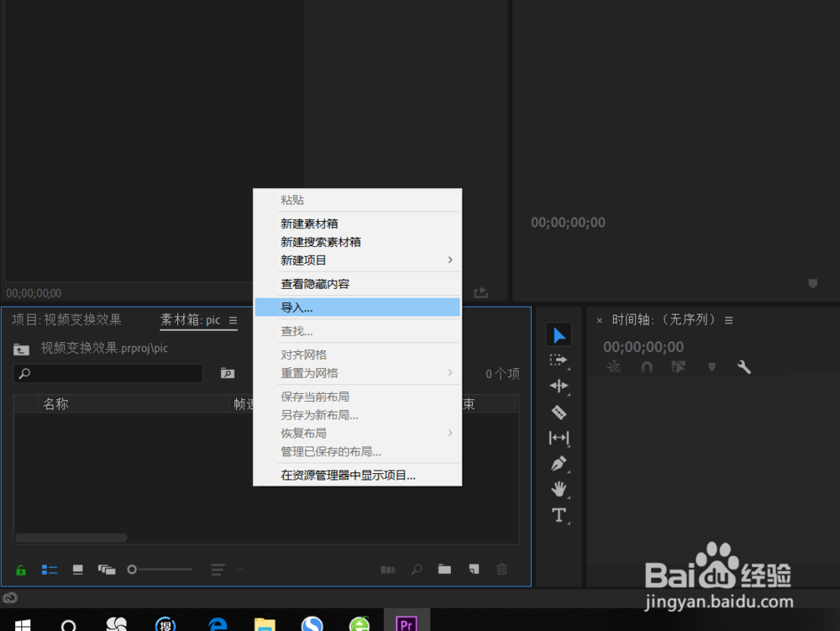Viewport: 840px width, 631px height.
Task: Toggle nest sequence insert mode in timeline
Action: click(613, 367)
